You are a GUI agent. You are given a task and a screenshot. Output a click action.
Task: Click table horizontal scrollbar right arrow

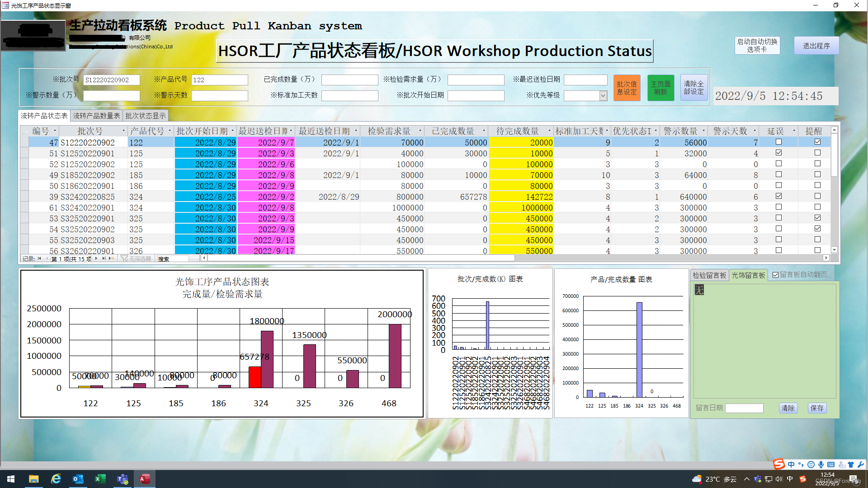click(x=826, y=258)
